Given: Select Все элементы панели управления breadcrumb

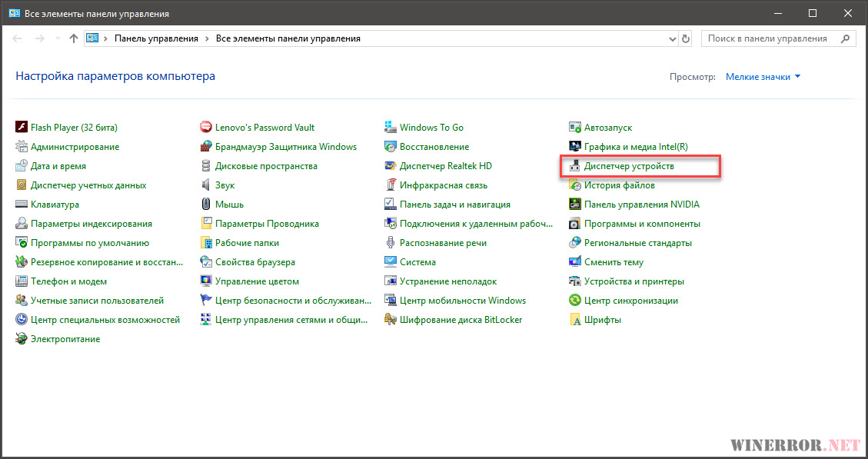Looking at the screenshot, I should coord(288,38).
